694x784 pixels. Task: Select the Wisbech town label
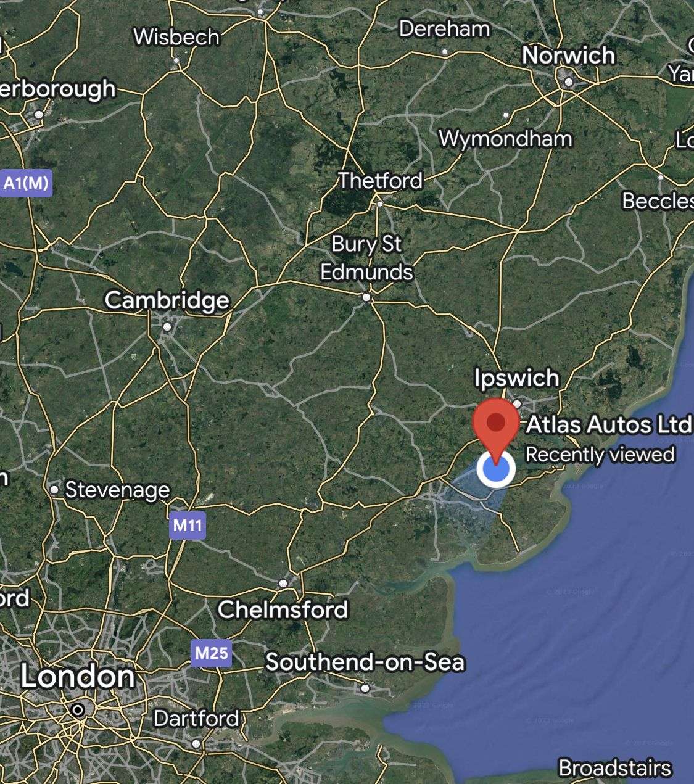(x=176, y=37)
